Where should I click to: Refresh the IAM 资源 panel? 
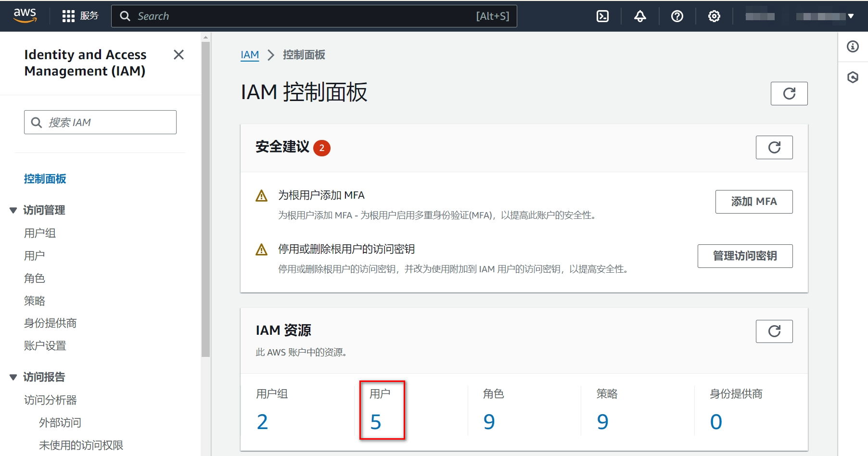774,331
